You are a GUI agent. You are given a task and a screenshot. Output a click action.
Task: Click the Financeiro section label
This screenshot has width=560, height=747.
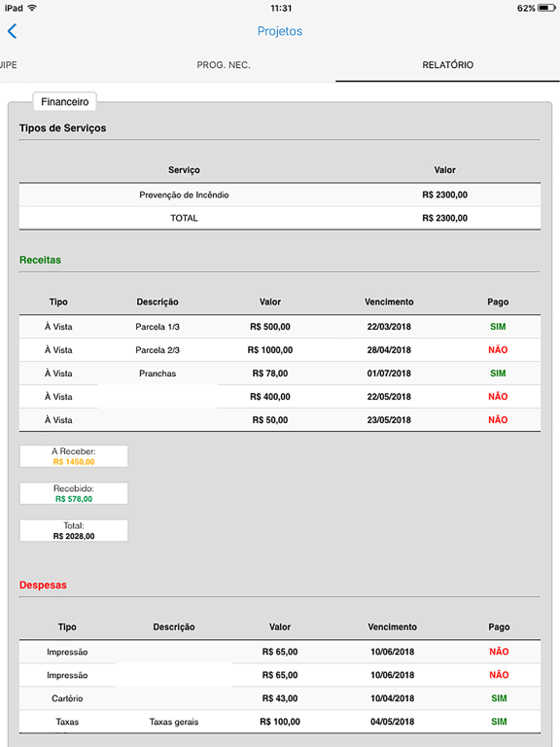[x=65, y=102]
